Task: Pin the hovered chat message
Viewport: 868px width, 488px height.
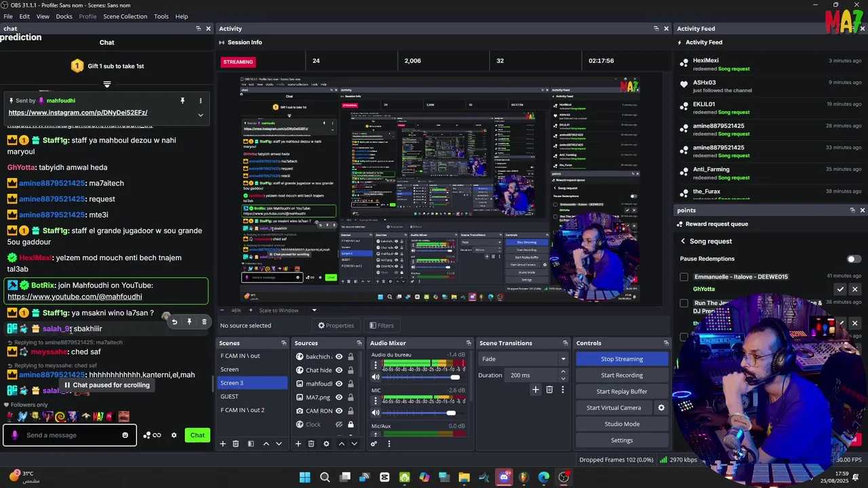Action: 189,322
